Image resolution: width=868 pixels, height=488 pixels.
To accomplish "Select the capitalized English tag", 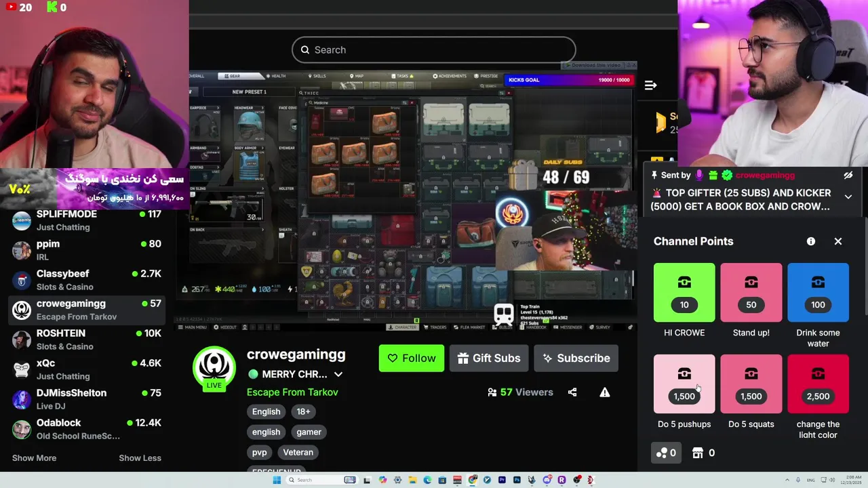I will (x=266, y=411).
